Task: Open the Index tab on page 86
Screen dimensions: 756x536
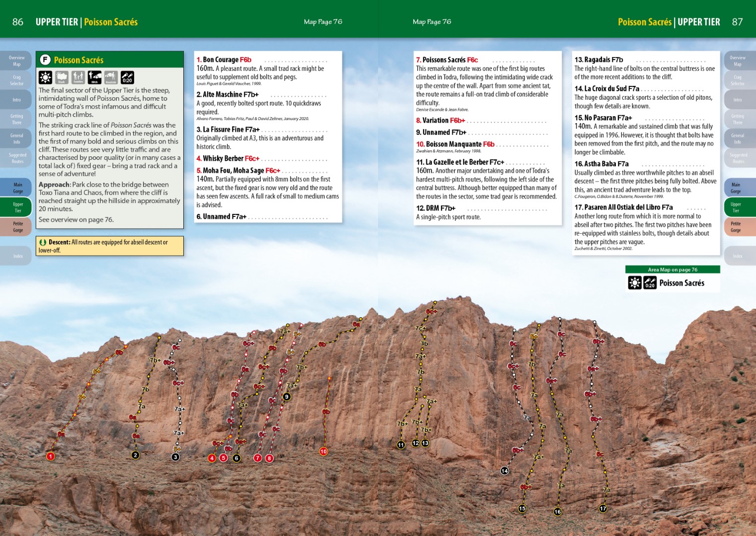Action: (x=16, y=256)
